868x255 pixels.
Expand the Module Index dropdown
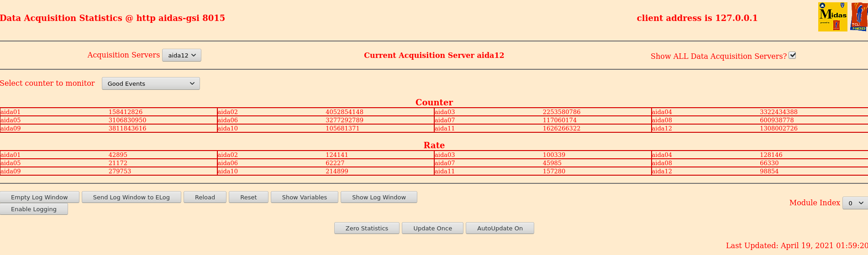pyautogui.click(x=854, y=203)
